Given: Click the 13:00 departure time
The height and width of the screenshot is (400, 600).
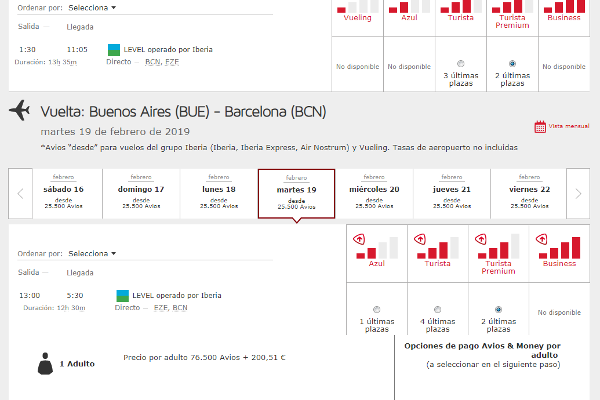Looking at the screenshot, I should (30, 296).
